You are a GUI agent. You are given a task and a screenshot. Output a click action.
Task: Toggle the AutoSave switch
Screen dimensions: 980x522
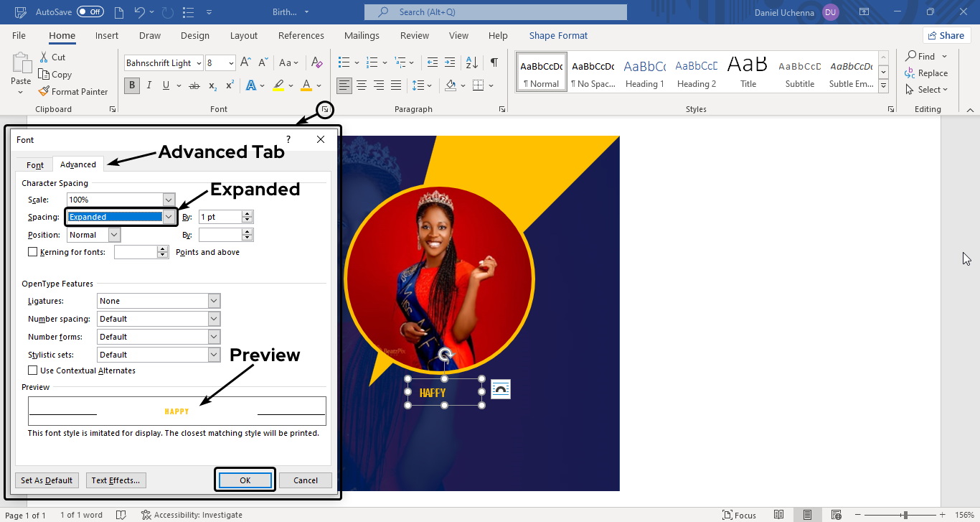pyautogui.click(x=90, y=12)
